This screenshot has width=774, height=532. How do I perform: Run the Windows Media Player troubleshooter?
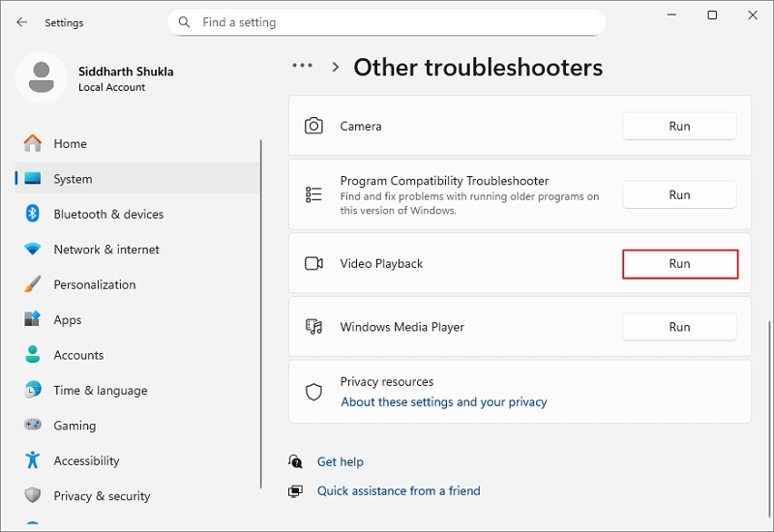click(x=679, y=327)
